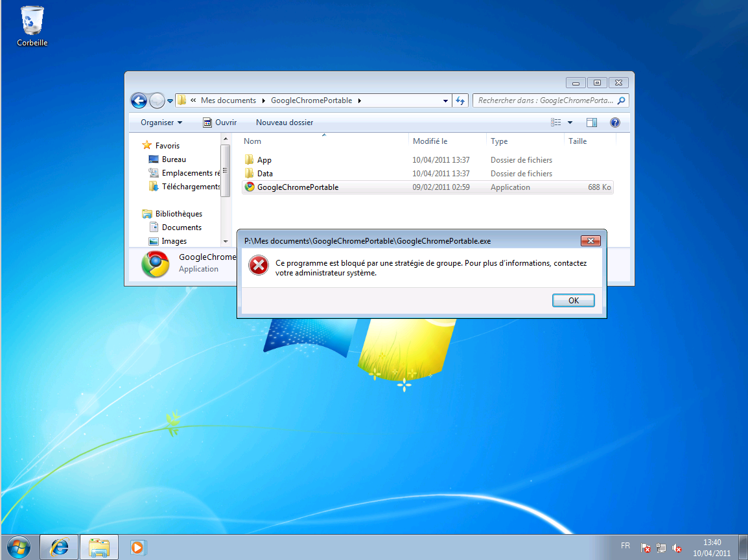The image size is (748, 560).
Task: Click the Show desktop strip
Action: tap(743, 547)
